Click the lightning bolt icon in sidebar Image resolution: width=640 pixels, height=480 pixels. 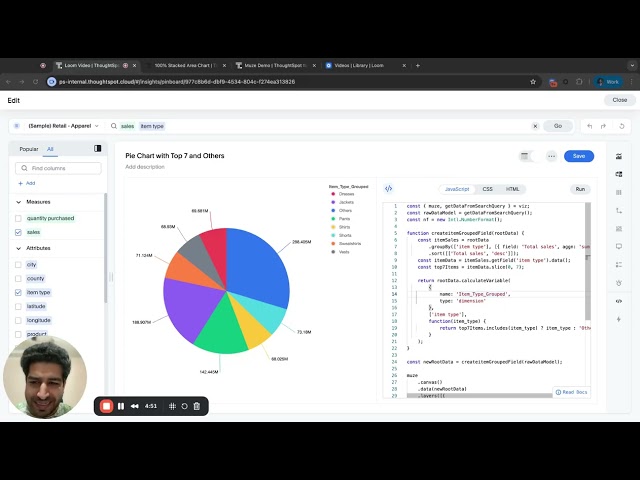click(x=620, y=318)
